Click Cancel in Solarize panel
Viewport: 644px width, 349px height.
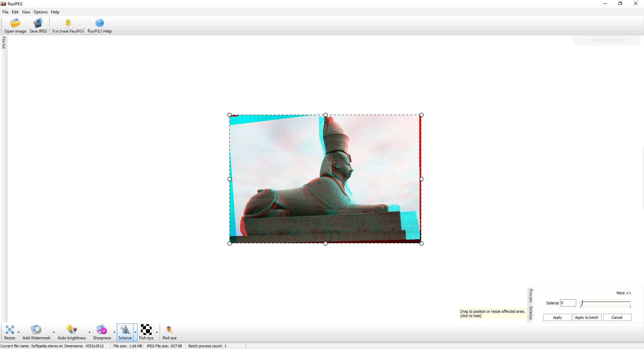[x=617, y=317]
